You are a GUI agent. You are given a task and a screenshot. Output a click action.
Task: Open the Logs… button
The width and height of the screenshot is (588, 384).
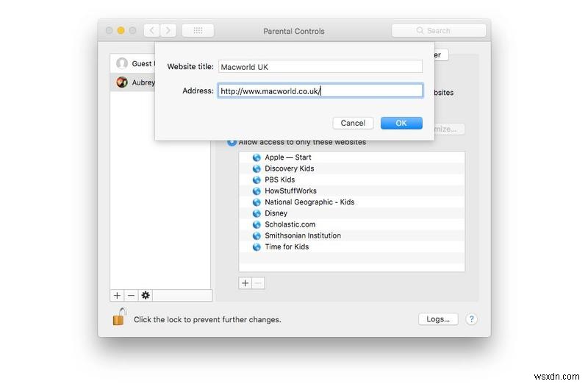(438, 319)
